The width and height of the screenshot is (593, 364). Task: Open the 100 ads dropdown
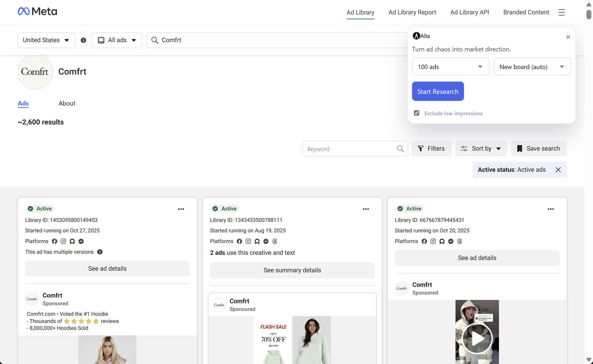(450, 67)
